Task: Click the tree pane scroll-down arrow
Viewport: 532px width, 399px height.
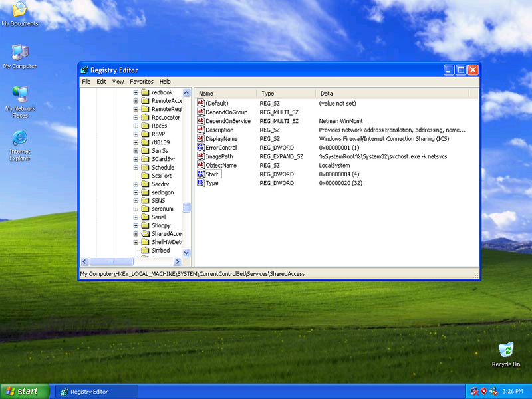Action: click(186, 253)
